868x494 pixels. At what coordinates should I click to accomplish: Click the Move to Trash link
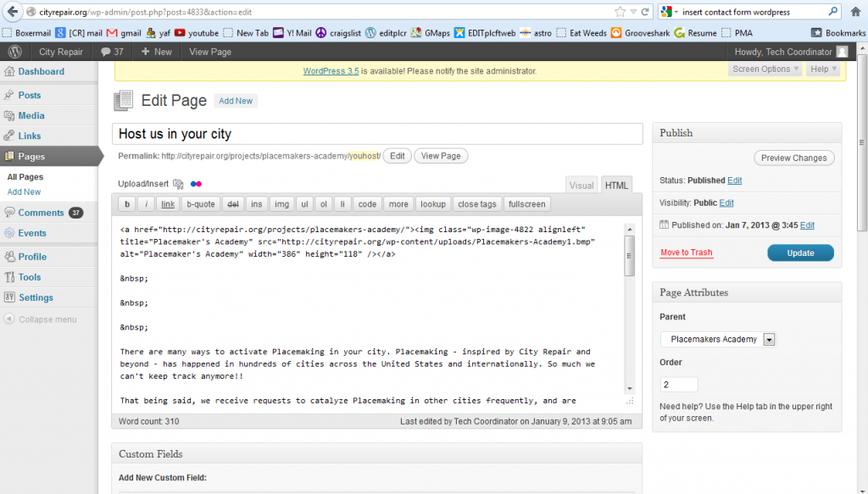[686, 253]
